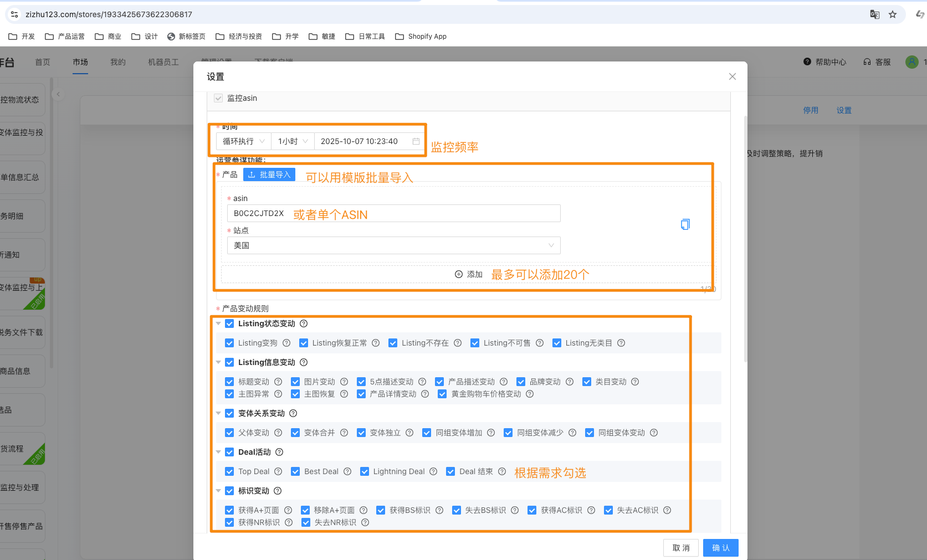The height and width of the screenshot is (560, 927).
Task: Collapse the Listing状态变动 group
Action: (218, 323)
